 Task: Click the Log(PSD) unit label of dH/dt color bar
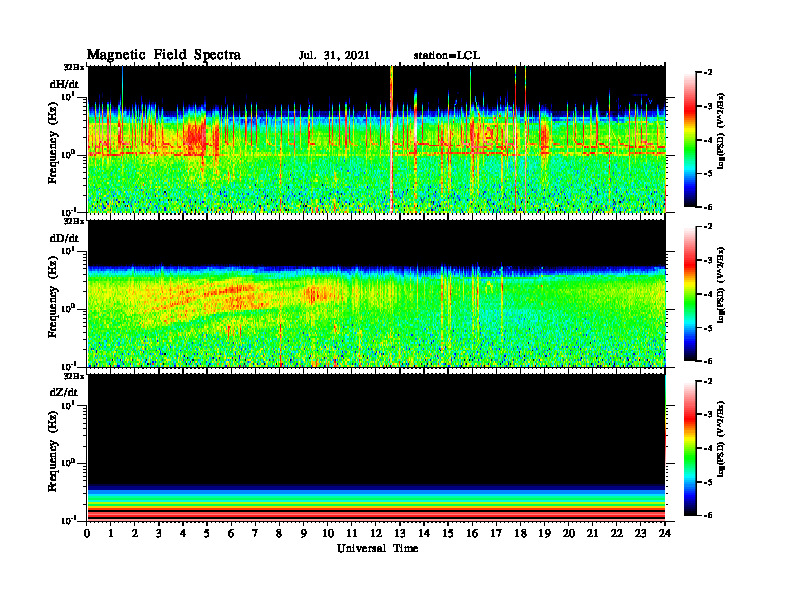point(721,131)
